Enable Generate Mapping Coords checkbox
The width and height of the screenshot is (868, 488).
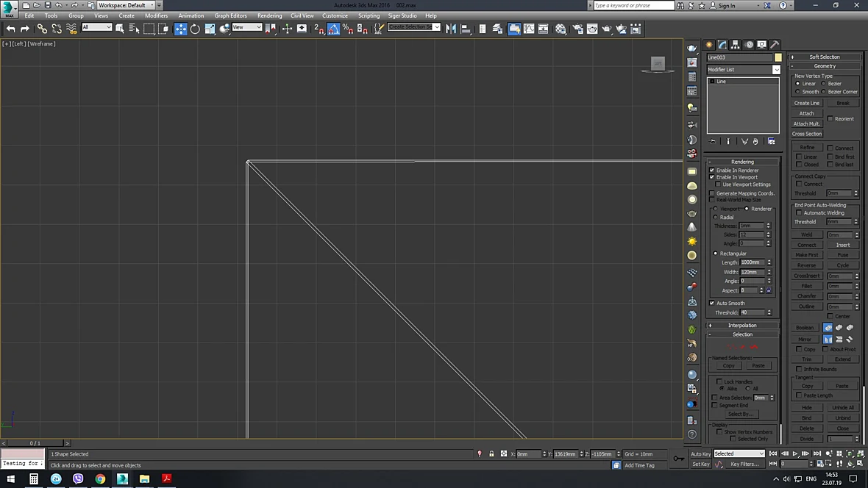[712, 193]
